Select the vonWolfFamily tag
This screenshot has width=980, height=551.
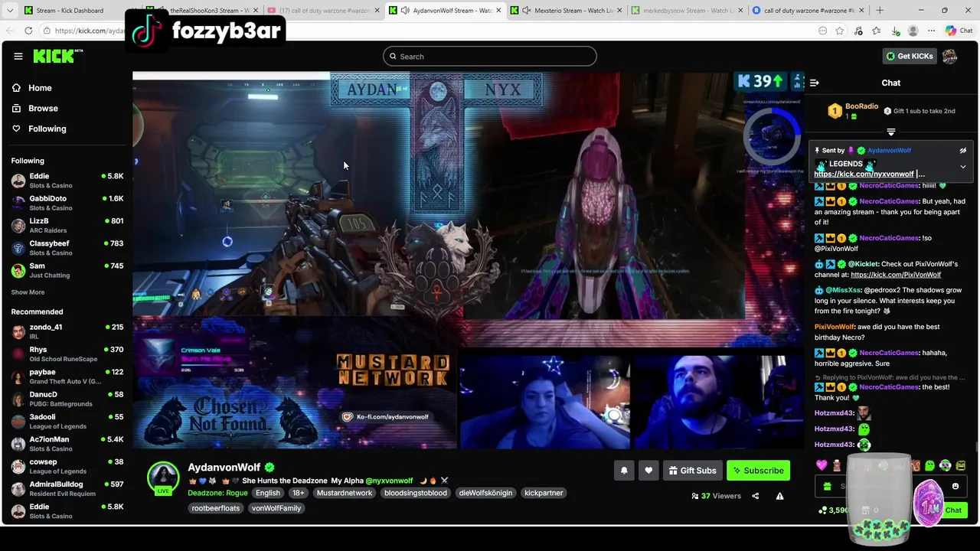[x=276, y=508]
